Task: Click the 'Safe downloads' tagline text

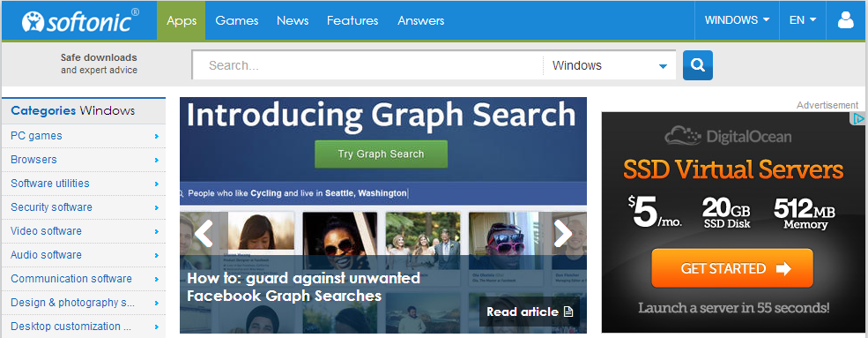Action: pyautogui.click(x=99, y=57)
